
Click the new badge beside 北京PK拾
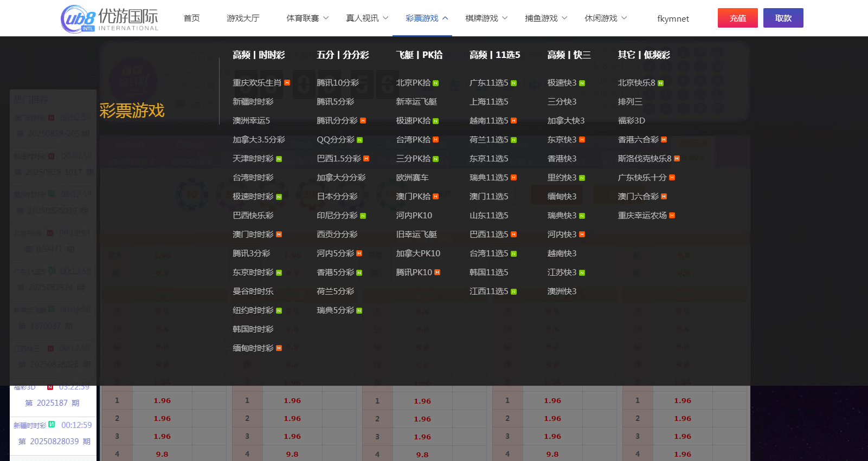(435, 83)
